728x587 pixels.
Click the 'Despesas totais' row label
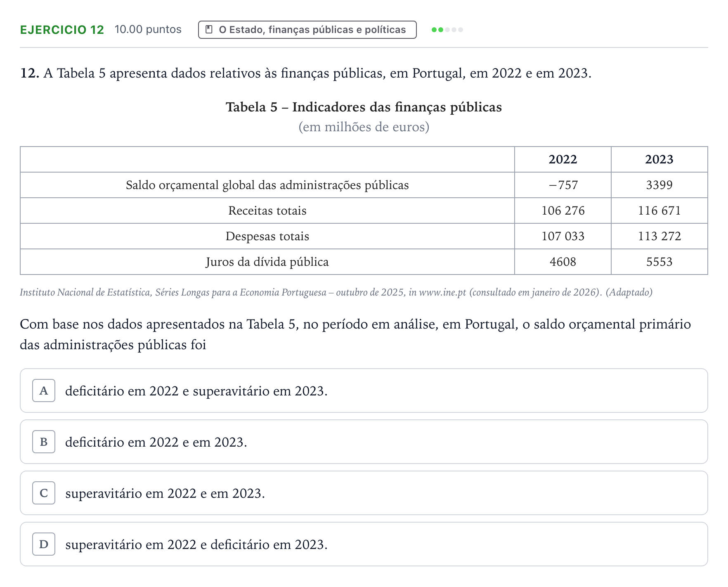(x=267, y=236)
